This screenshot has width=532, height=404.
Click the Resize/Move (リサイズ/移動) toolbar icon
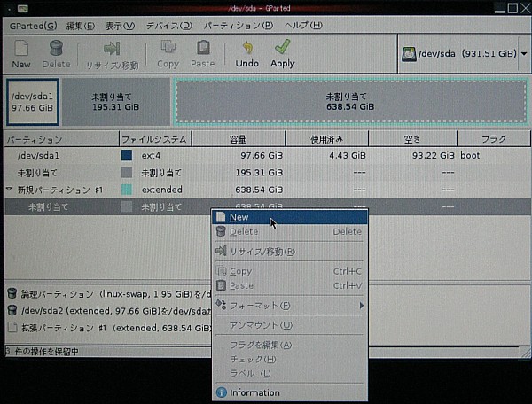[x=112, y=49]
